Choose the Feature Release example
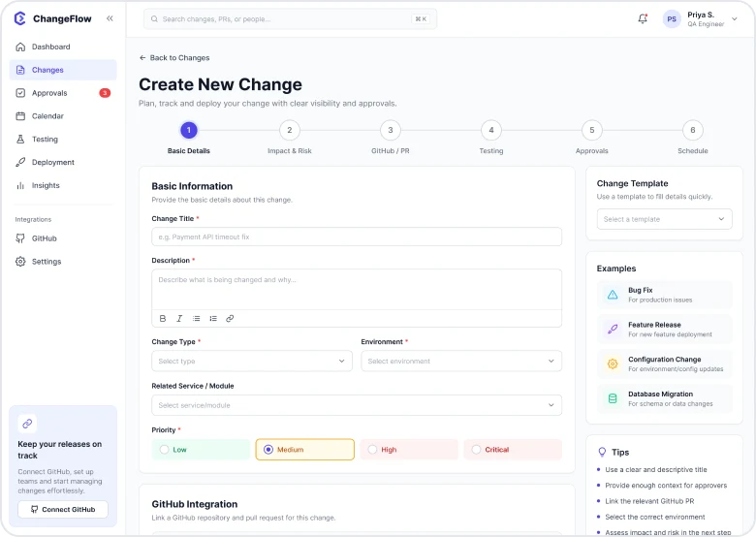Screen dimensions: 756x537 664,330
